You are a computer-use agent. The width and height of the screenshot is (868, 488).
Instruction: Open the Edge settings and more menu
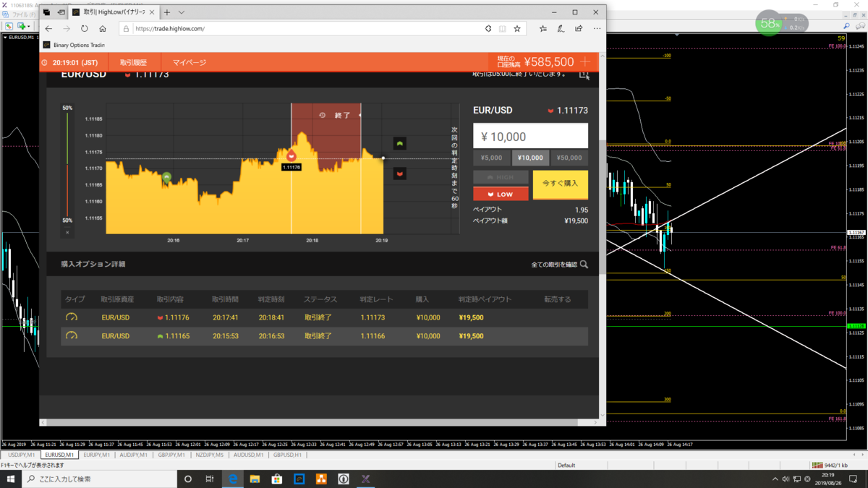(x=597, y=29)
